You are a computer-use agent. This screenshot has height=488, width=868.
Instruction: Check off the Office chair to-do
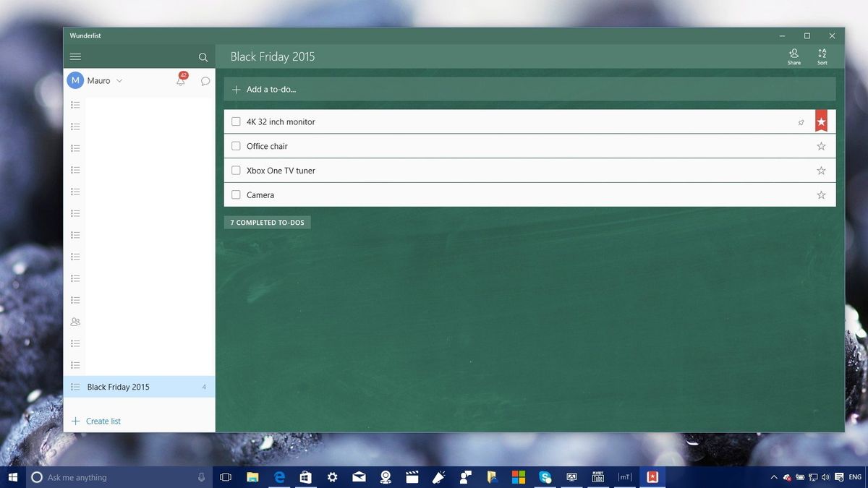236,146
